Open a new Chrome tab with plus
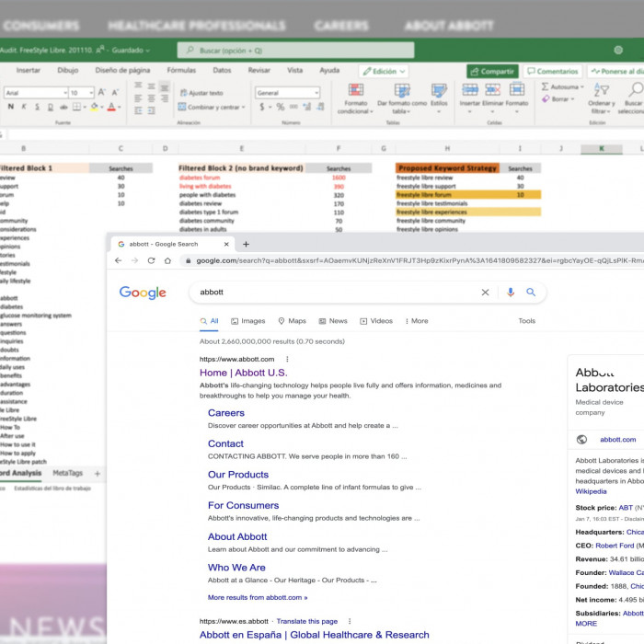The image size is (644, 644). 246,244
